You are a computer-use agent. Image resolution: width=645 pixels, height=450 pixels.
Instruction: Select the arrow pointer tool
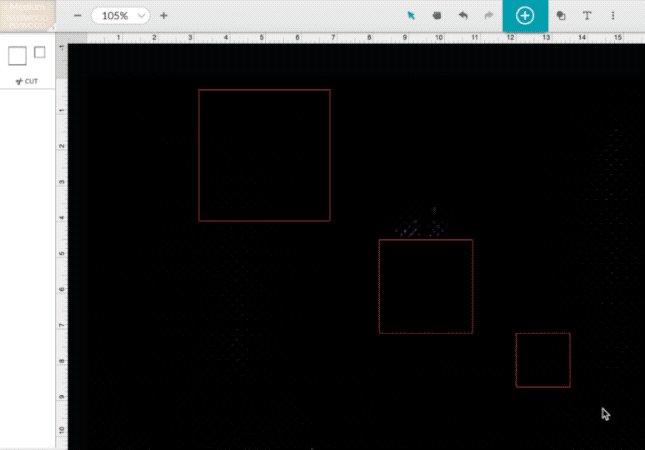pyautogui.click(x=411, y=16)
